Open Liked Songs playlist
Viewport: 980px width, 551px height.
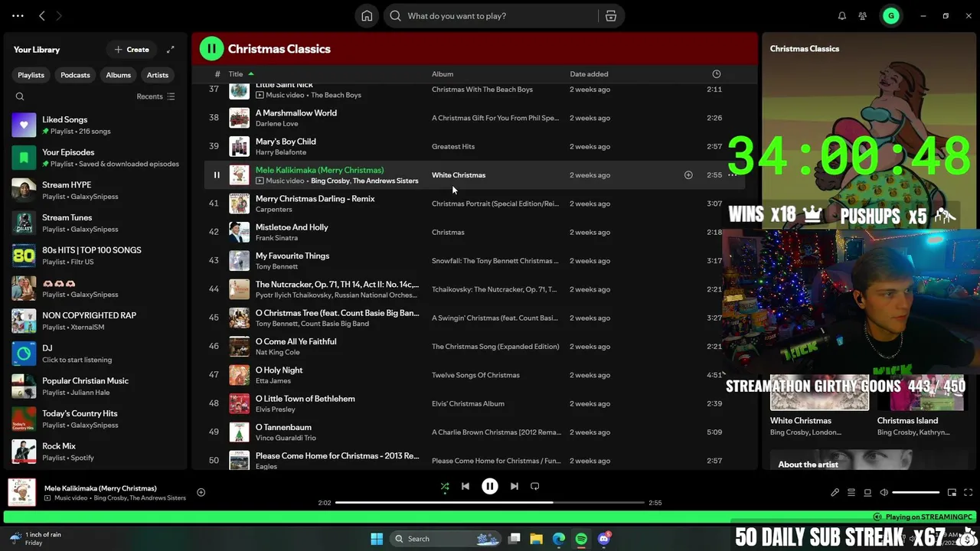96,125
